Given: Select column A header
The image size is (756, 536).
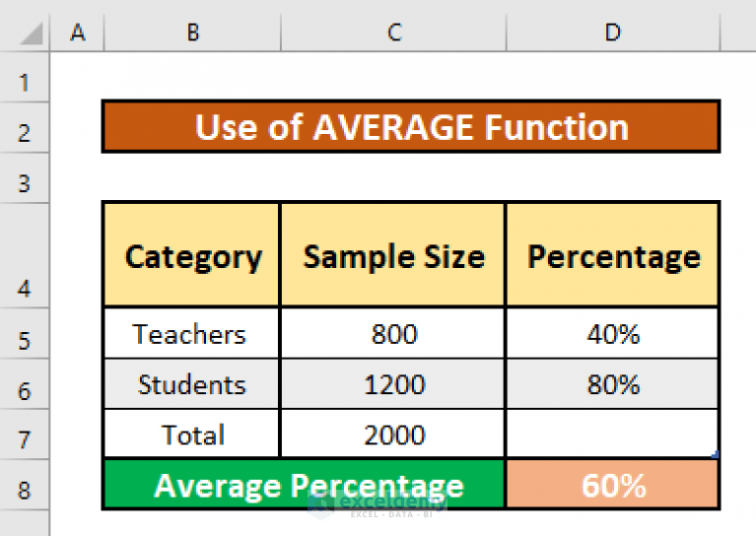Looking at the screenshot, I should pyautogui.click(x=77, y=32).
